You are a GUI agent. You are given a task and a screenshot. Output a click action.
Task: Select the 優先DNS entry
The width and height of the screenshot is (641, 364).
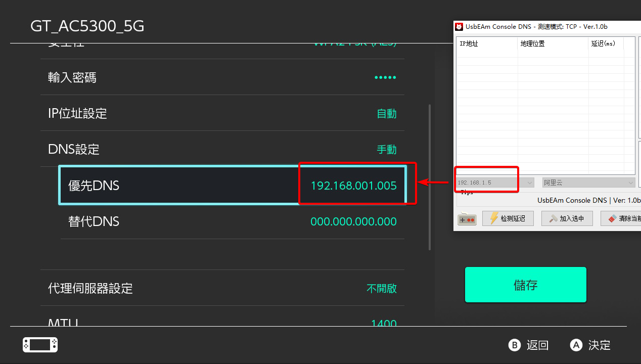[x=233, y=186]
